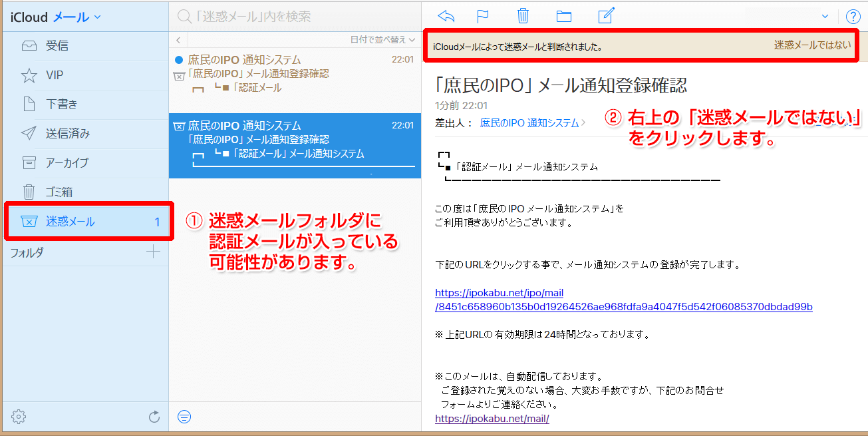Image resolution: width=868 pixels, height=436 pixels.
Task: Open the help question mark icon
Action: (x=853, y=17)
